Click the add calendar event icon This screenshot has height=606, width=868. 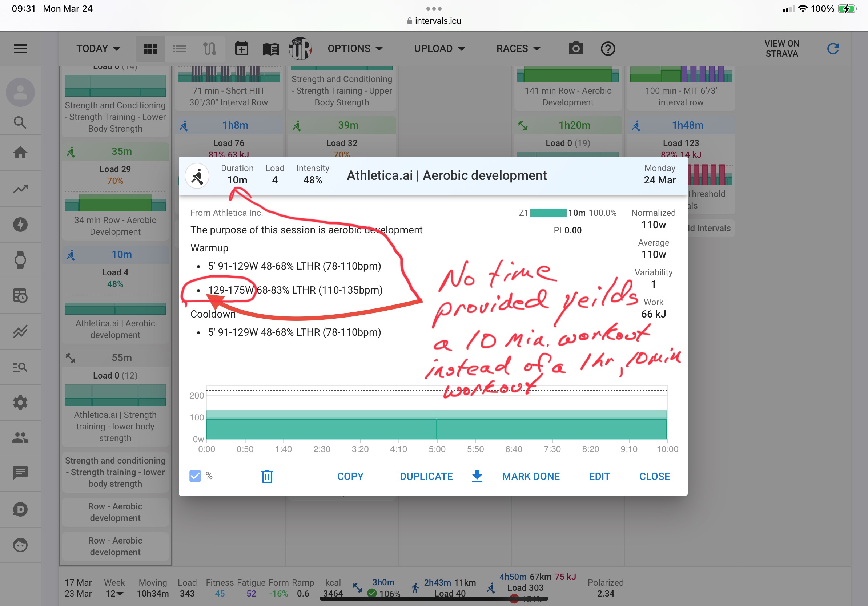tap(241, 49)
